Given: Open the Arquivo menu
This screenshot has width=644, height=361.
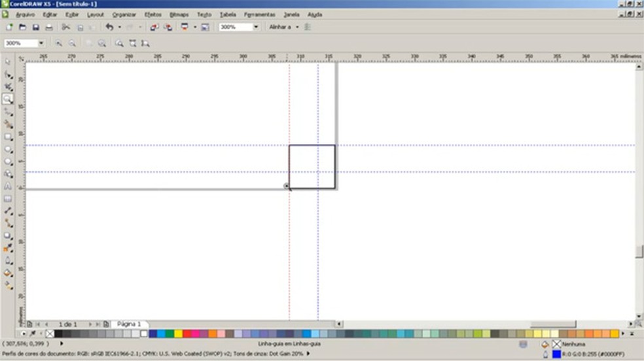Looking at the screenshot, I should tap(25, 14).
